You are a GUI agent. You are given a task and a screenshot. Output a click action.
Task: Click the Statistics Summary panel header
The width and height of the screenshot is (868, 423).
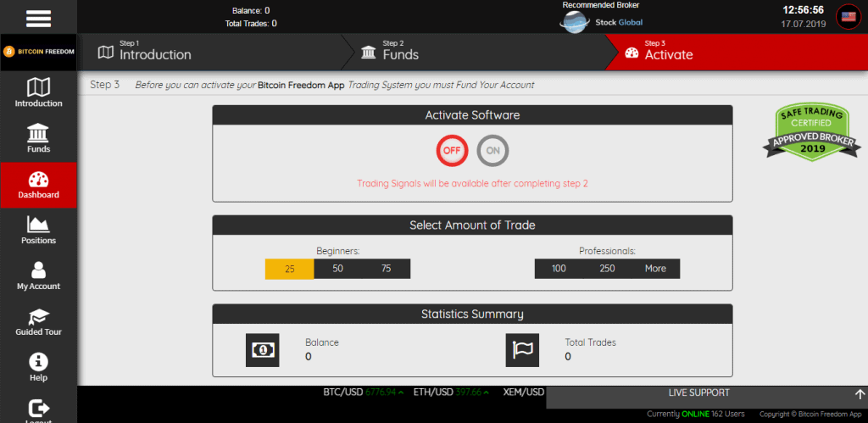click(x=472, y=314)
